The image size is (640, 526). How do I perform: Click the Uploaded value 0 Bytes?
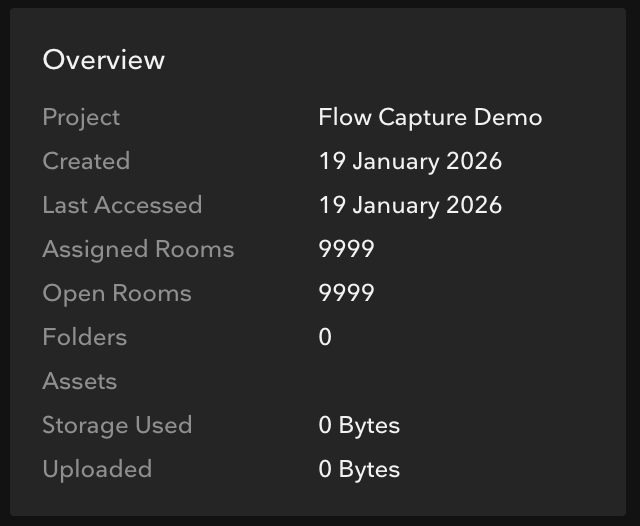pyautogui.click(x=359, y=470)
